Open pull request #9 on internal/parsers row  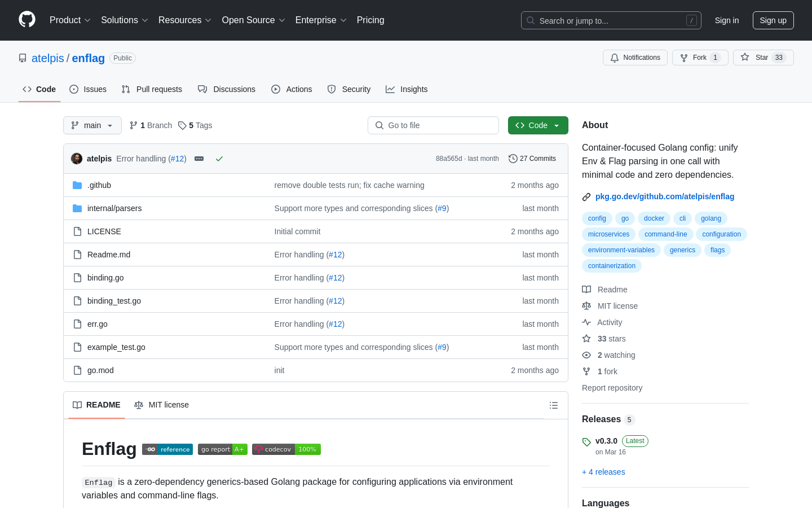coord(442,208)
